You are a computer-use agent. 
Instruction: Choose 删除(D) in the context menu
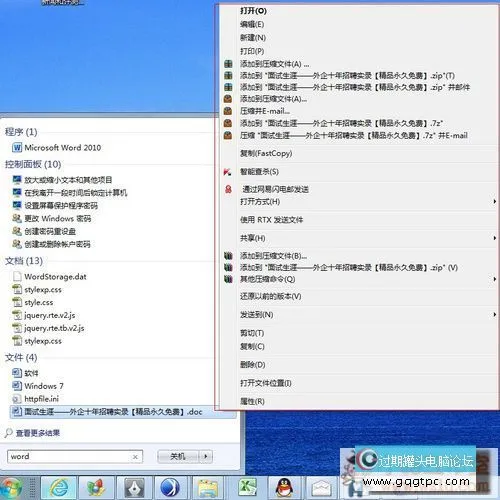click(253, 365)
